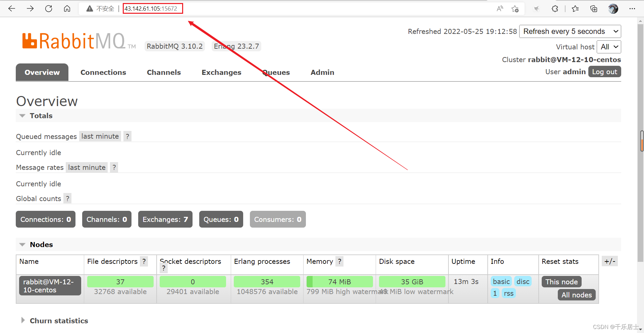Image resolution: width=644 pixels, height=333 pixels.
Task: Click the disc info tag
Action: 523,281
